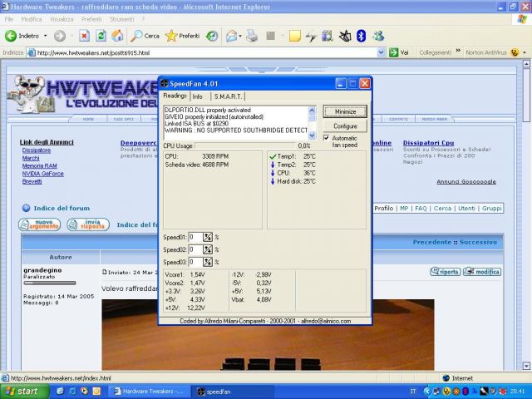Open Dissipatore ad link
Viewport: 532px width, 399px height.
pos(37,150)
